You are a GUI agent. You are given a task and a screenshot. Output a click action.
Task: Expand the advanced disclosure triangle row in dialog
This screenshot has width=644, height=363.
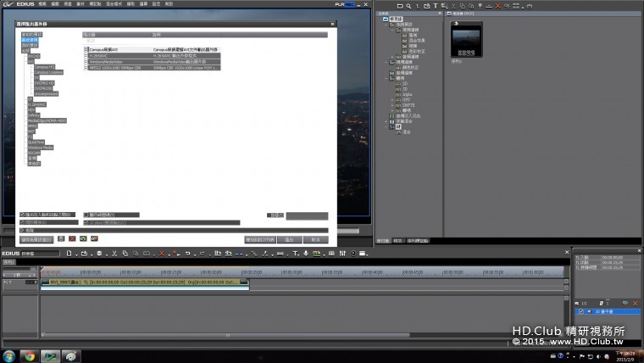point(22,230)
